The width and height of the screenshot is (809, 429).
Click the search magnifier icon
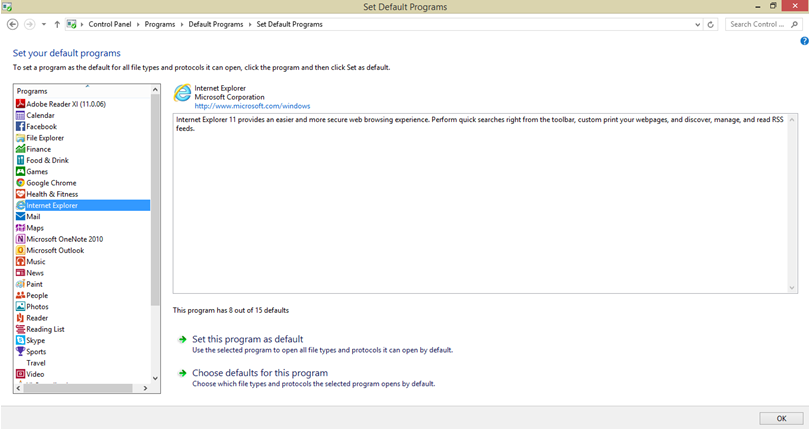coord(795,24)
